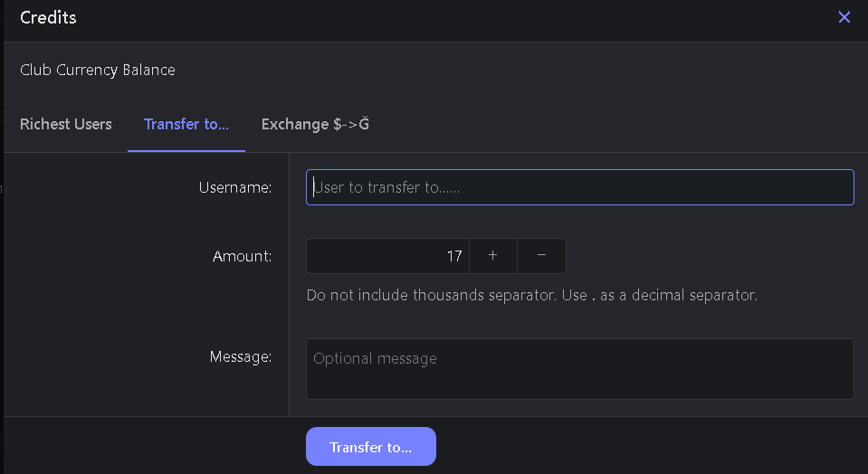Click inside the Optional message text area
The height and width of the screenshot is (474, 868).
click(x=579, y=369)
